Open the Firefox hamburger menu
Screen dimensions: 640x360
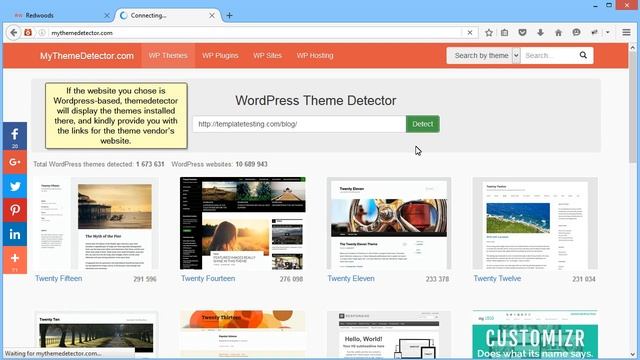[x=627, y=33]
